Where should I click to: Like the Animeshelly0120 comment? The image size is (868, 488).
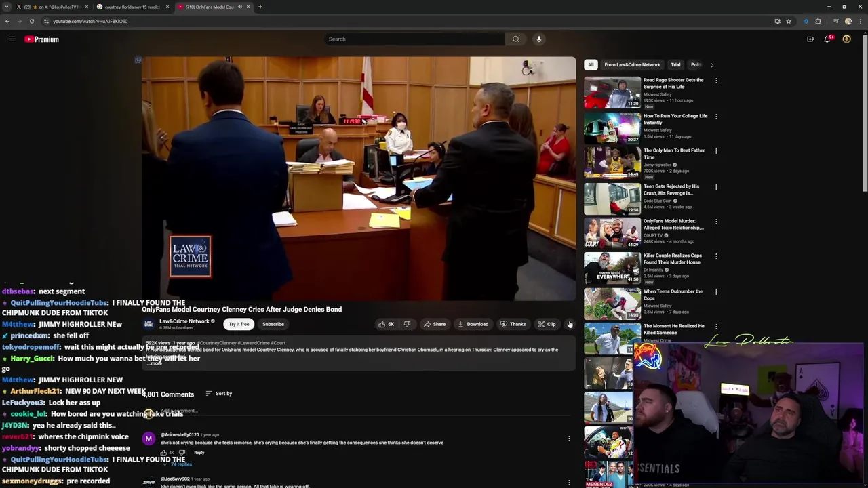[163, 453]
